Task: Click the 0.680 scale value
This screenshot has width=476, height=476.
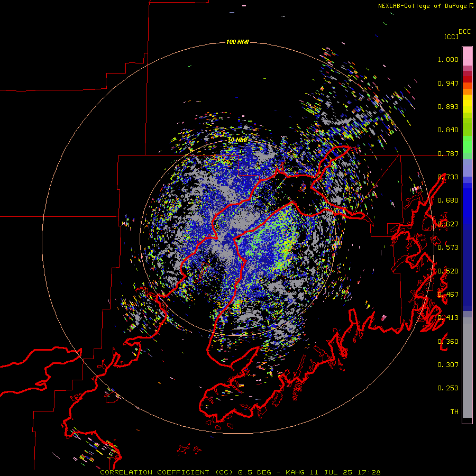Action: point(448,200)
